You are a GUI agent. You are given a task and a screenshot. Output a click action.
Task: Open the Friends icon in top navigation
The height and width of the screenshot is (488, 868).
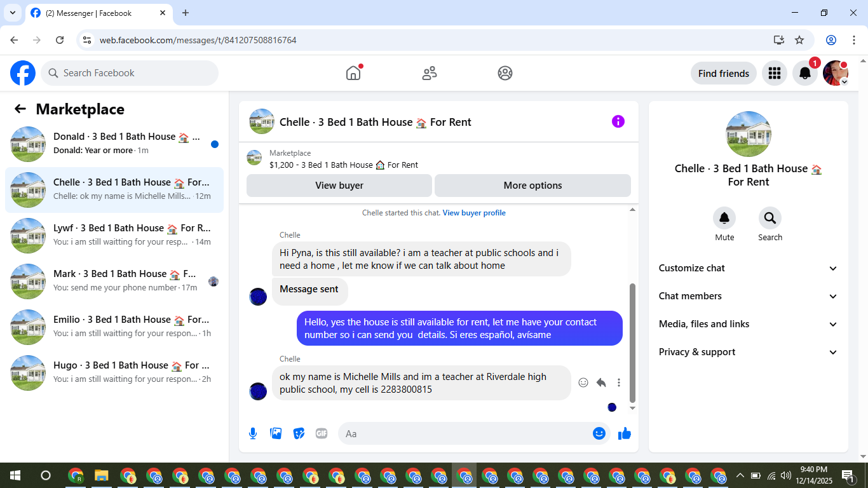point(430,73)
